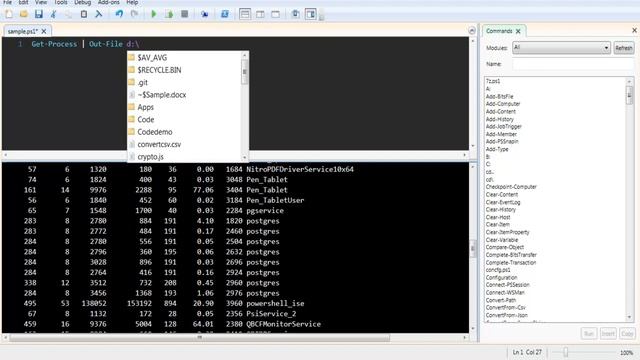
Task: Click powershell_ise in the console output
Action: (x=275, y=304)
